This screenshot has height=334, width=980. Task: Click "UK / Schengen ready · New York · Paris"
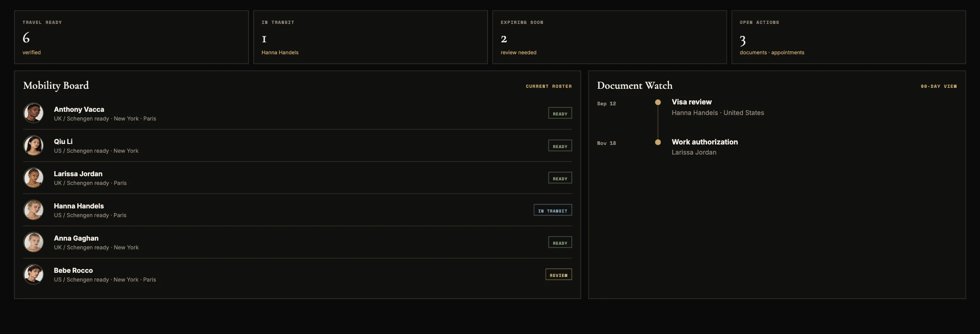tap(105, 119)
